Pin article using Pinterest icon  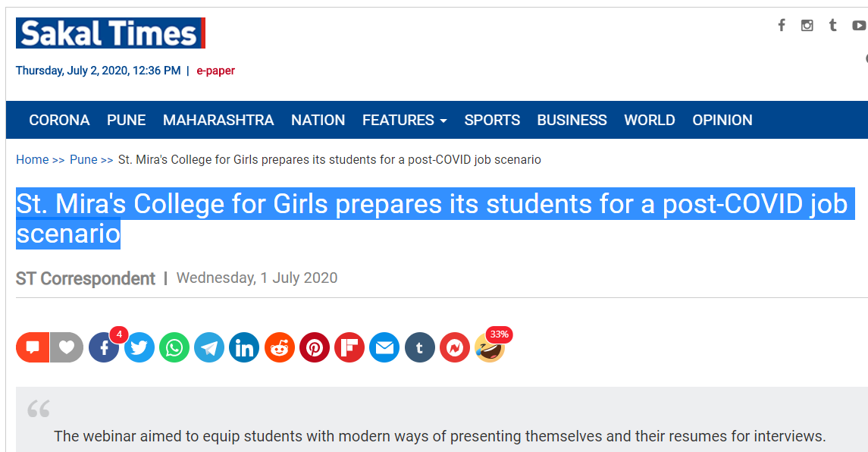(x=315, y=348)
